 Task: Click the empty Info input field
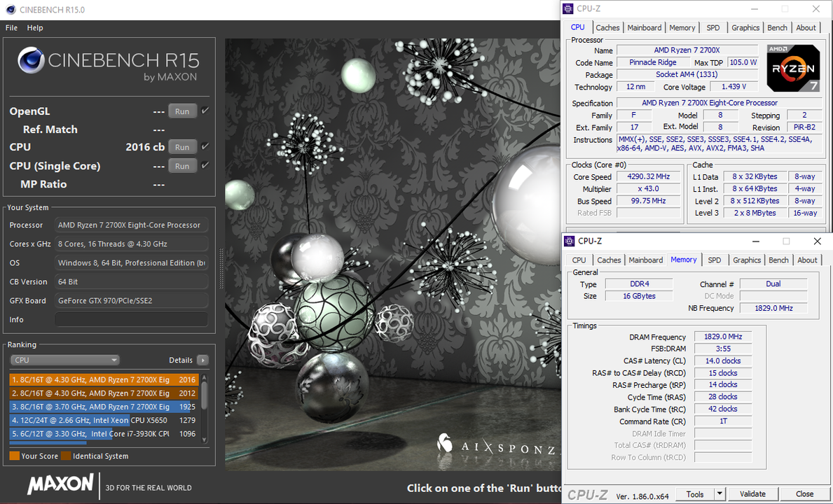131,319
